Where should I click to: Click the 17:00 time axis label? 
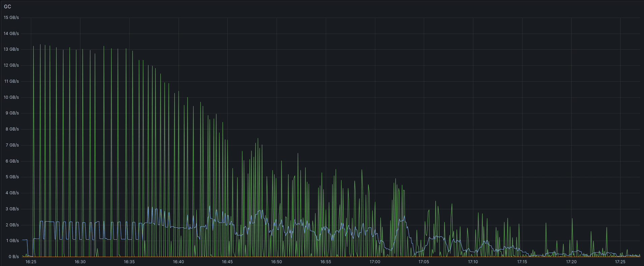(375, 262)
